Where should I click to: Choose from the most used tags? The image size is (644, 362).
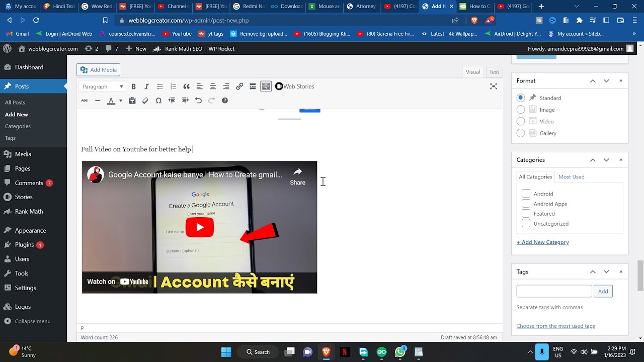pos(555,326)
